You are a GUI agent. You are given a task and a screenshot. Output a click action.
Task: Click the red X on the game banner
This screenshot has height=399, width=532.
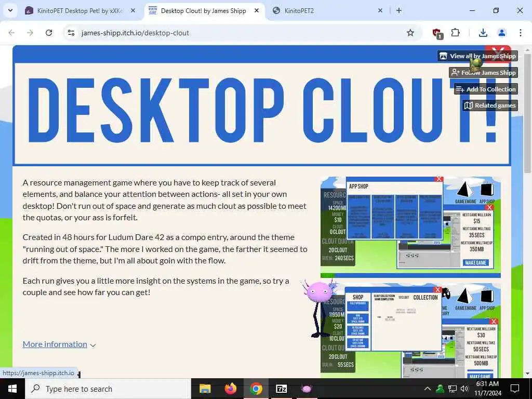coord(498,54)
